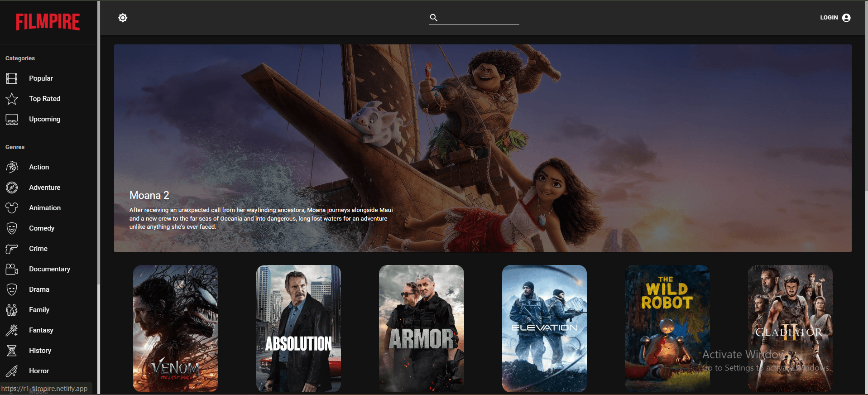Click the Upcoming category icon
This screenshot has width=868, height=395.
click(x=12, y=119)
